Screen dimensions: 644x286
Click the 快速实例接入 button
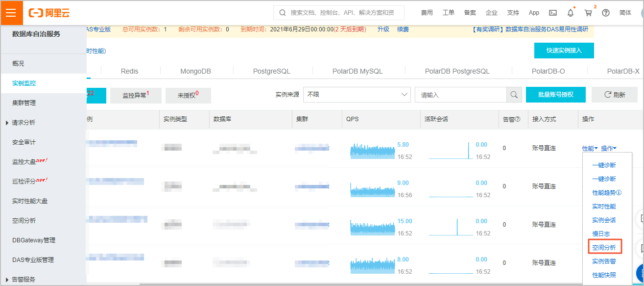point(564,51)
